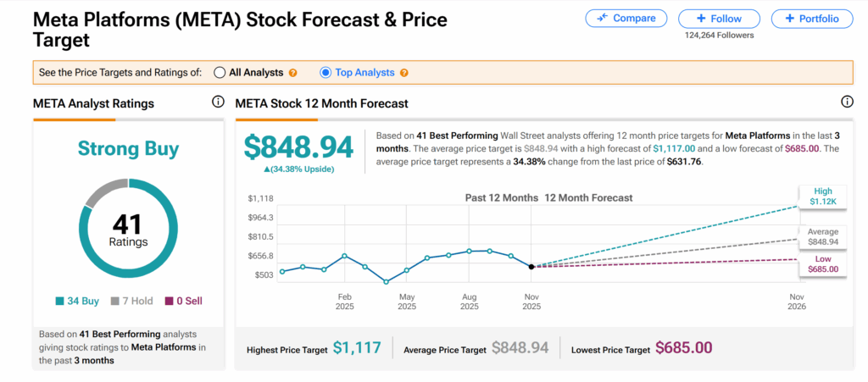868x382 pixels.
Task: Click the info icon beside 12 Month Forecast
Action: point(847,102)
